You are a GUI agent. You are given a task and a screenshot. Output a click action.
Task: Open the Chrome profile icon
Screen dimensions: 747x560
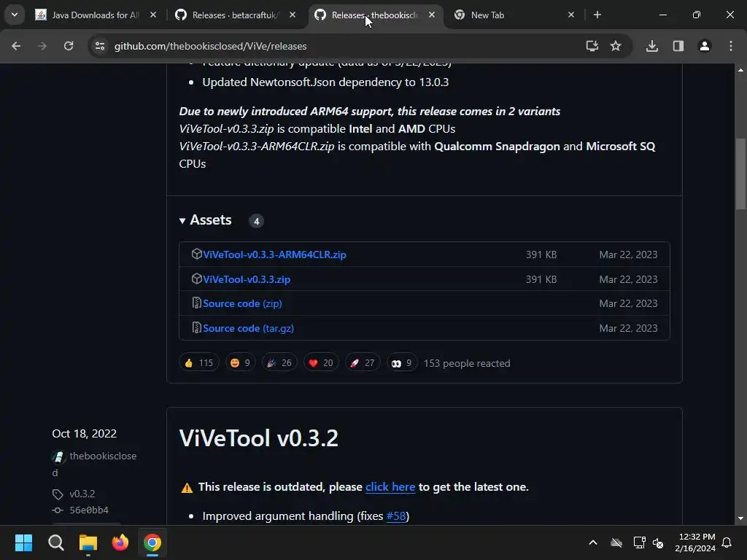pyautogui.click(x=705, y=46)
